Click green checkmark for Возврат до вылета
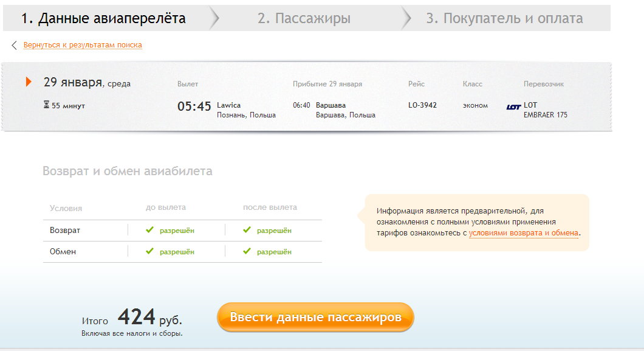The height and width of the screenshot is (351, 644). click(x=149, y=230)
